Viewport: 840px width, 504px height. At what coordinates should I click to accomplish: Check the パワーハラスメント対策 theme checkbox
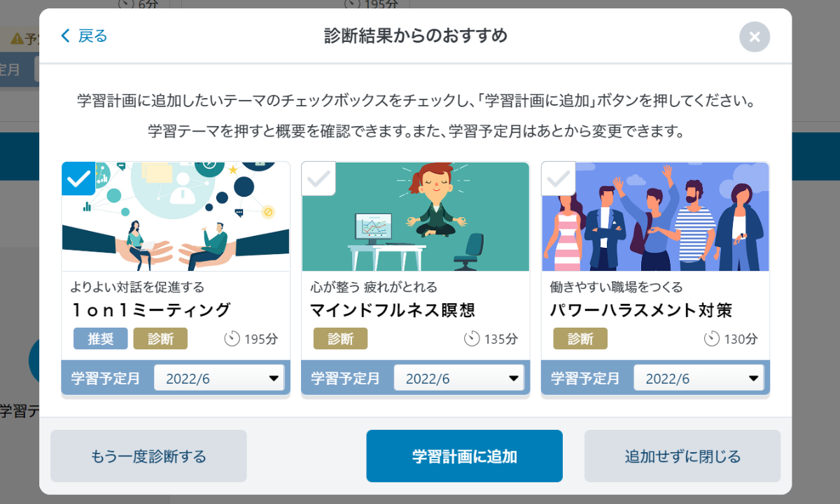559,178
